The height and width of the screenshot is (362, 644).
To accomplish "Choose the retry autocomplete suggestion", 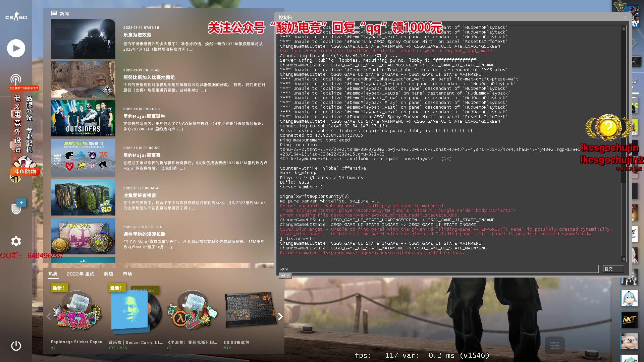I will (x=285, y=276).
